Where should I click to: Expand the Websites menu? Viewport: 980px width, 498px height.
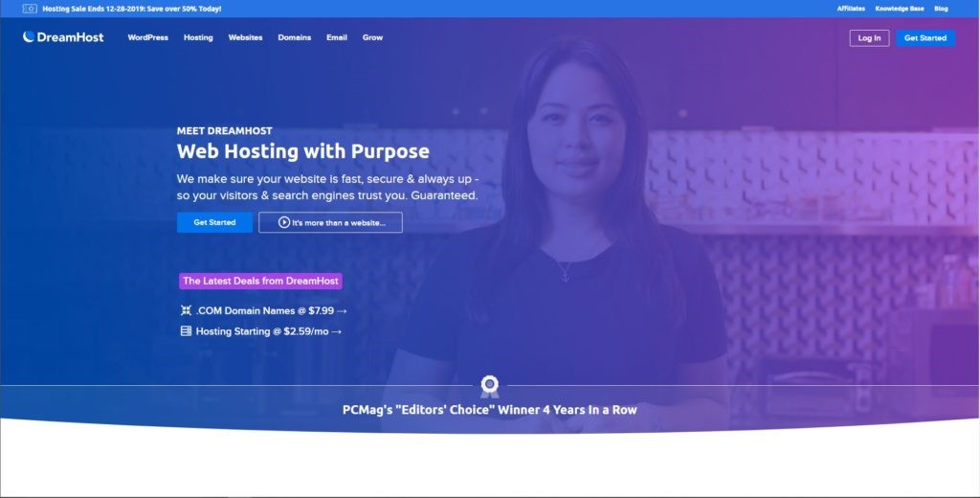[245, 37]
